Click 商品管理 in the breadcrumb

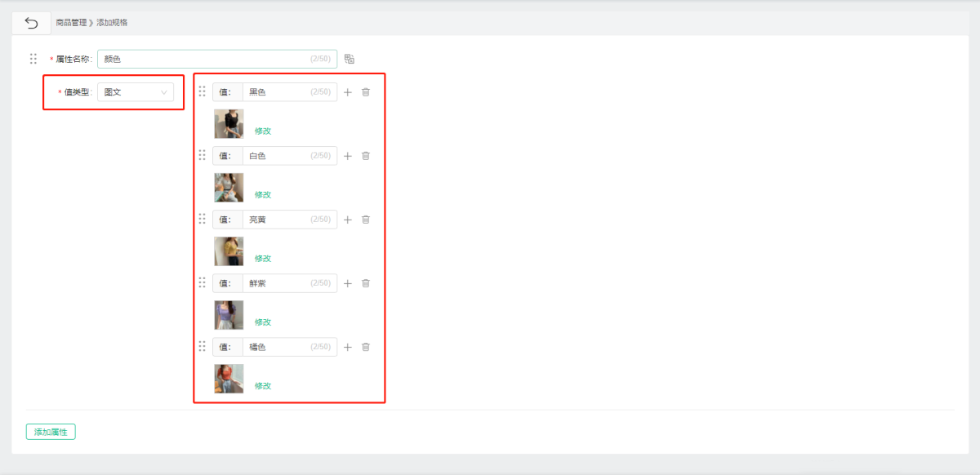(x=71, y=23)
